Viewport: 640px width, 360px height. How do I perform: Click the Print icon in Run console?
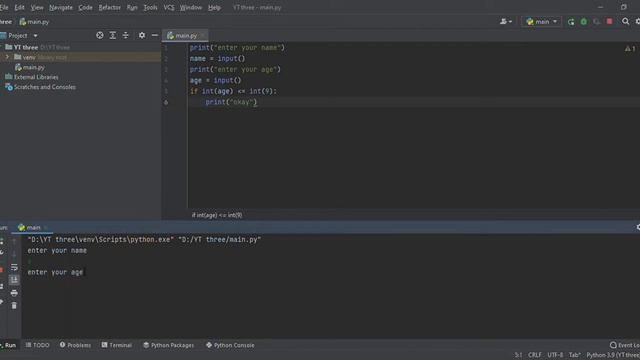[x=14, y=293]
